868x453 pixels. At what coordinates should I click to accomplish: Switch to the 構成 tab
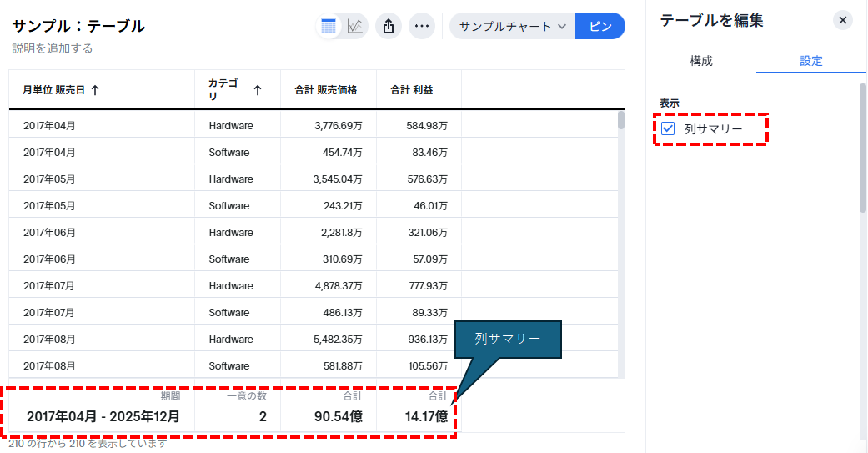click(x=701, y=61)
